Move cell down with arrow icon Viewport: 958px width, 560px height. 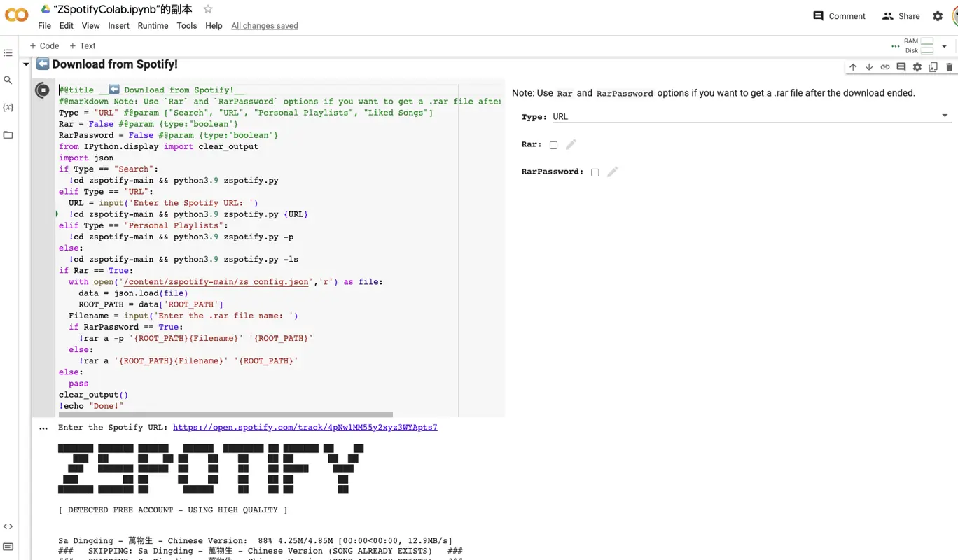point(869,67)
